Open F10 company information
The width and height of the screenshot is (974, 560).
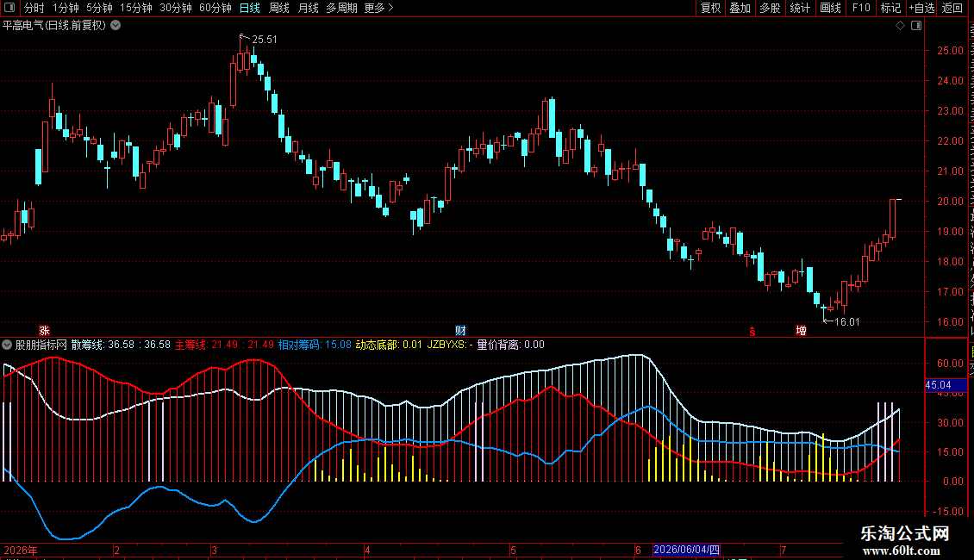coord(861,8)
